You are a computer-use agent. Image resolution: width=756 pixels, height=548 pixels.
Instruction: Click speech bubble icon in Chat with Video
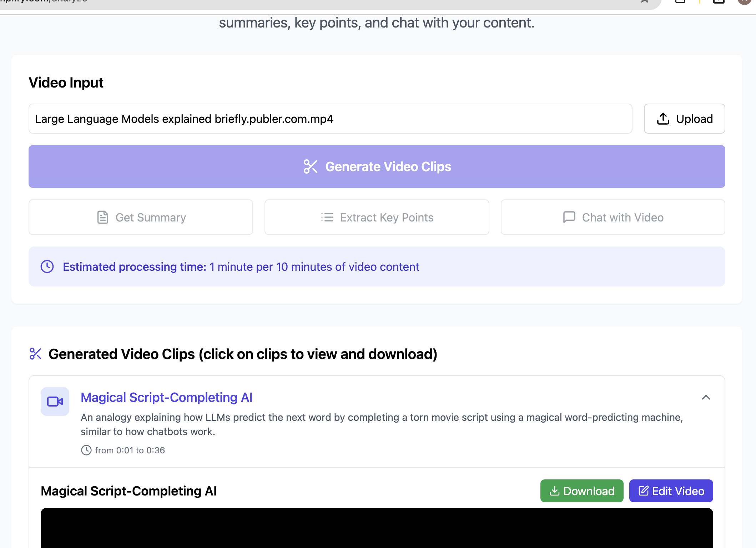pyautogui.click(x=569, y=217)
